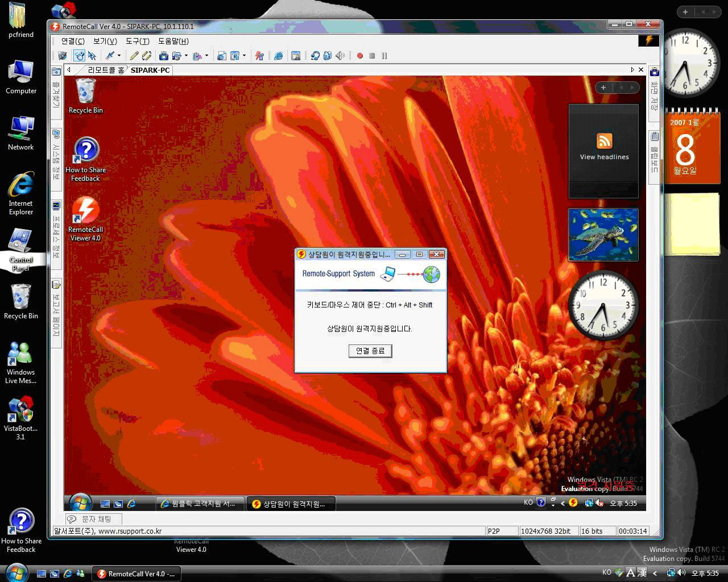Click the Control Panel desktop icon
The width and height of the screenshot is (728, 582).
pos(21,250)
